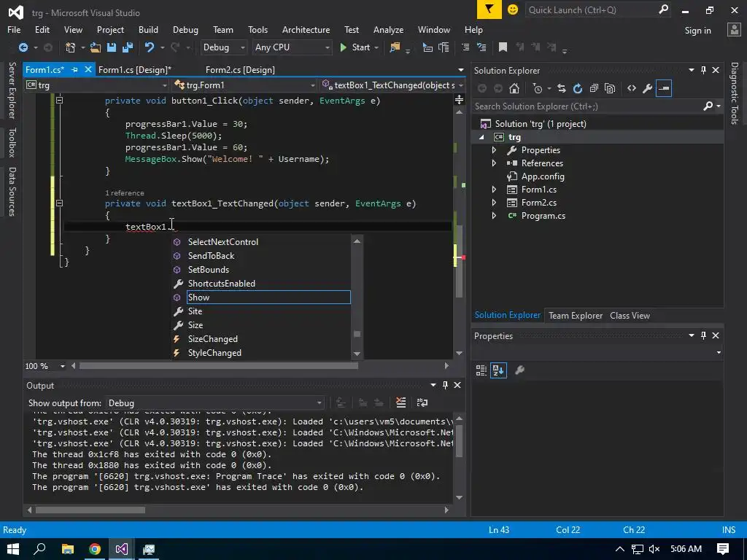747x560 pixels.
Task: Open the Analyze menu
Action: click(x=388, y=29)
